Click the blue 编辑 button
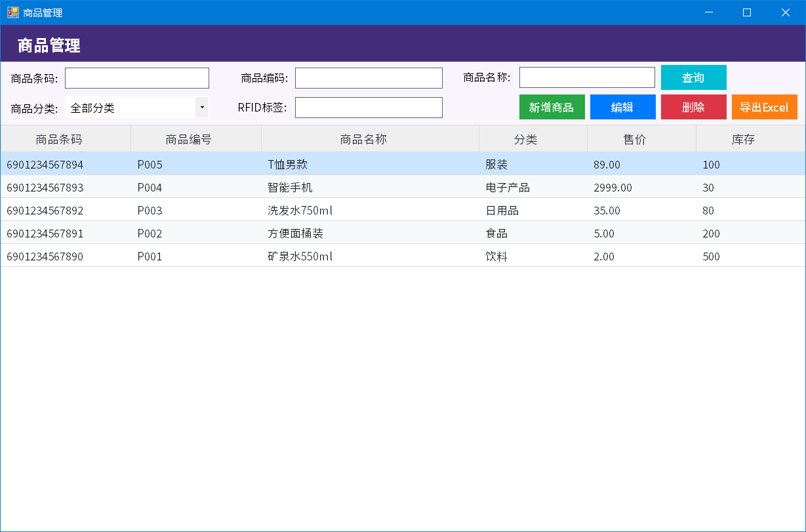The image size is (806, 532). click(622, 107)
